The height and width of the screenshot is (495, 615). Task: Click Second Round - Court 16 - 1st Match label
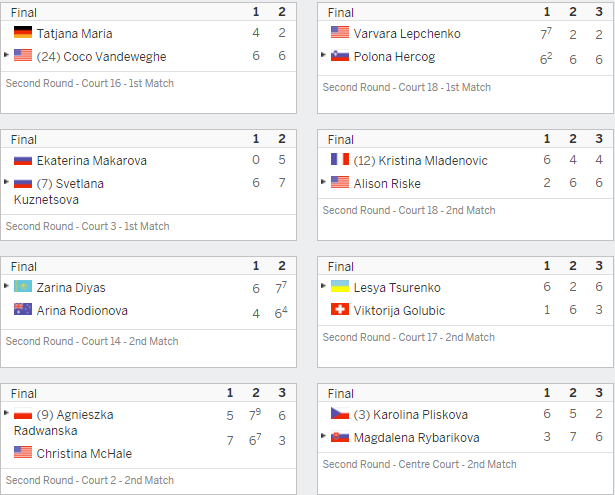click(x=90, y=83)
